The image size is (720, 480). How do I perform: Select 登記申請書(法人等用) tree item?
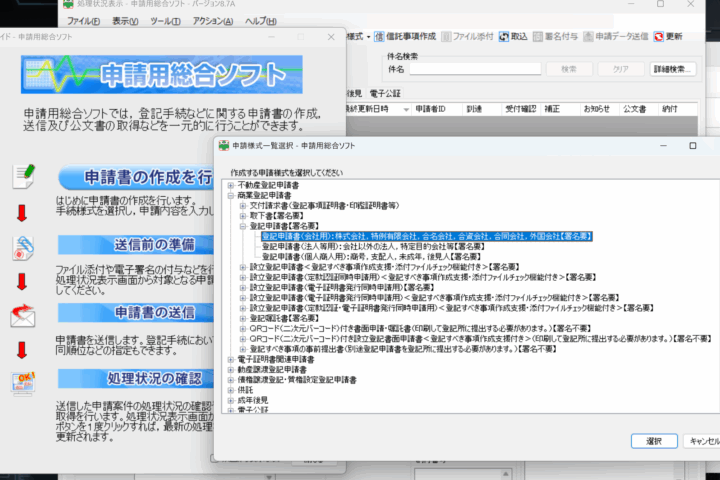[x=373, y=247]
